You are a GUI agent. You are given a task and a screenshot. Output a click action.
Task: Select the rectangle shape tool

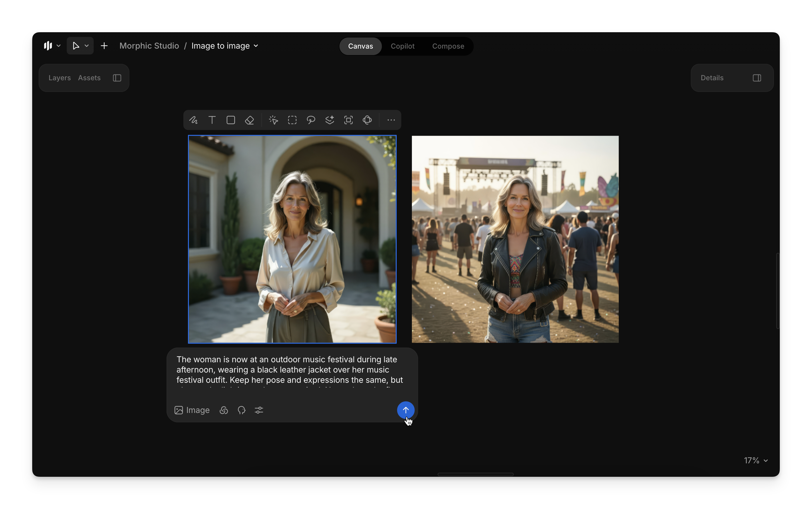231,120
